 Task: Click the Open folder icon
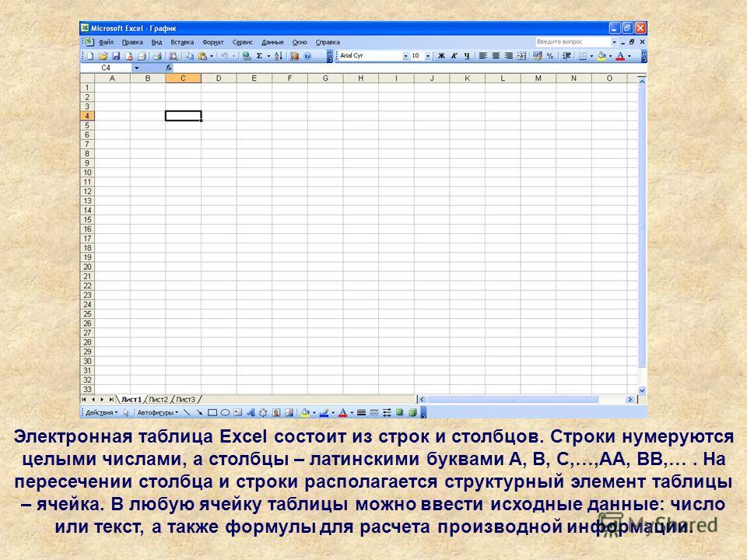[x=103, y=56]
